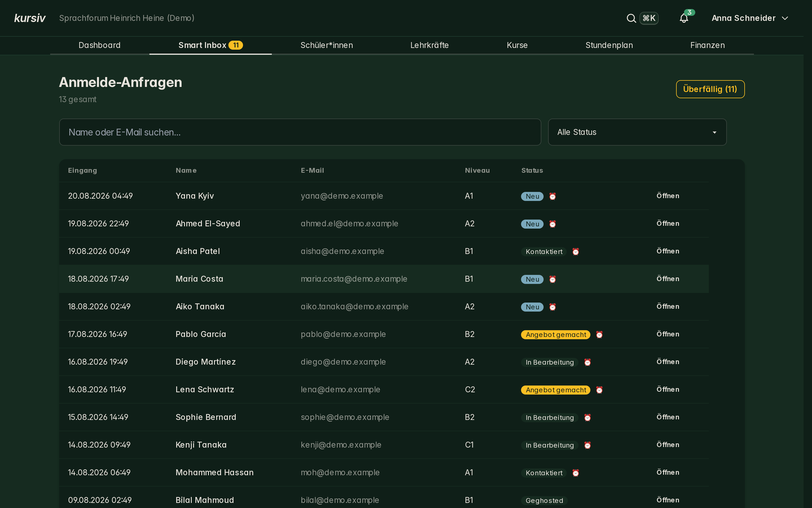Click the name Sophie Bernard
The width and height of the screenshot is (812, 508).
(206, 417)
